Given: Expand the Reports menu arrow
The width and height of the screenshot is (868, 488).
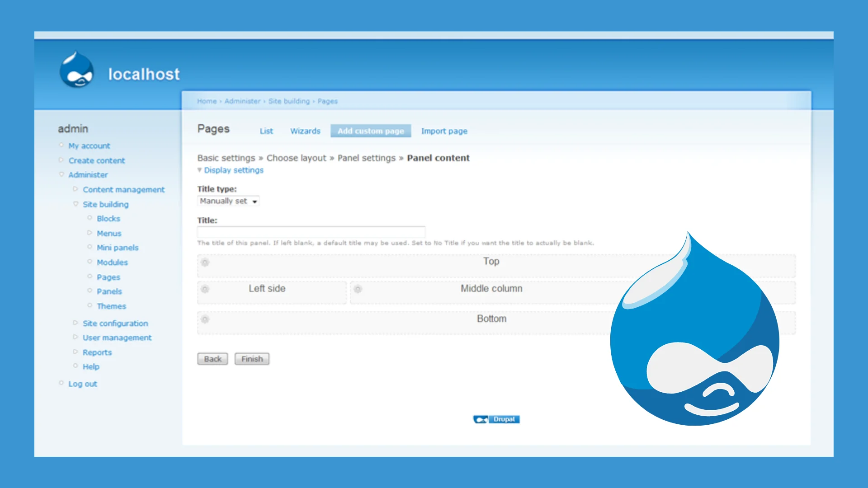Looking at the screenshot, I should point(75,352).
